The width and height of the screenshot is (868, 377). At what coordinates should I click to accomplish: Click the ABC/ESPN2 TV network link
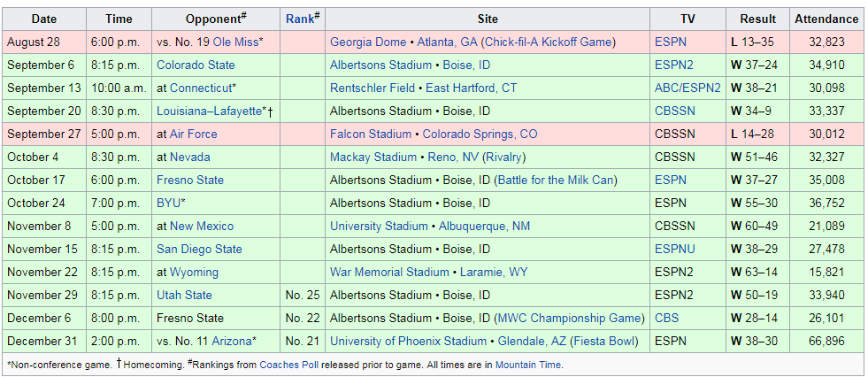687,88
